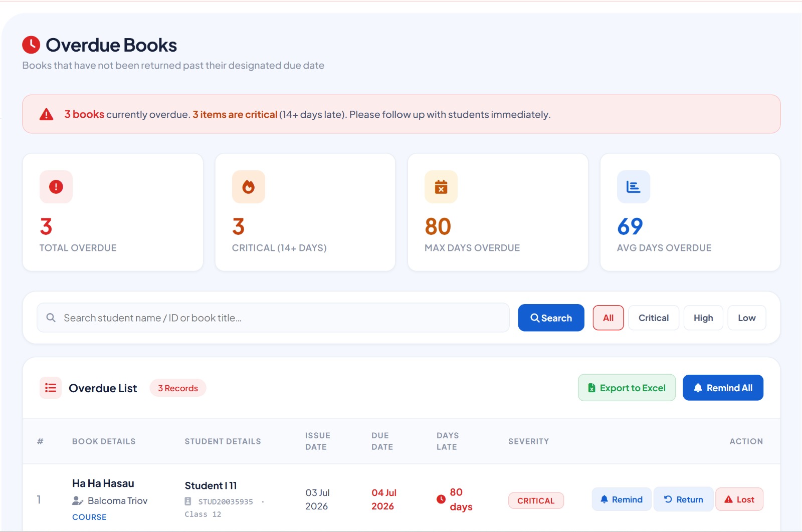Mark Ha Ha Hasau as Lost
The image size is (802, 532).
coord(739,499)
